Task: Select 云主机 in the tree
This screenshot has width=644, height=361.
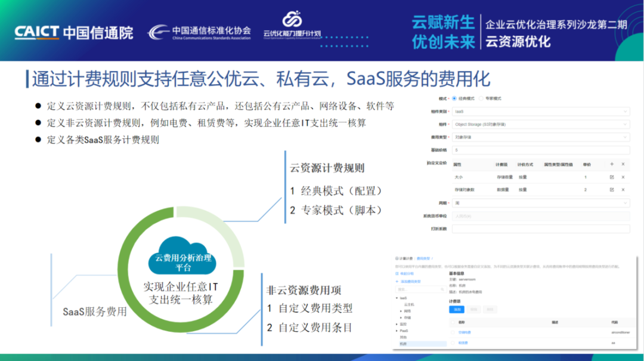Action: [x=409, y=305]
